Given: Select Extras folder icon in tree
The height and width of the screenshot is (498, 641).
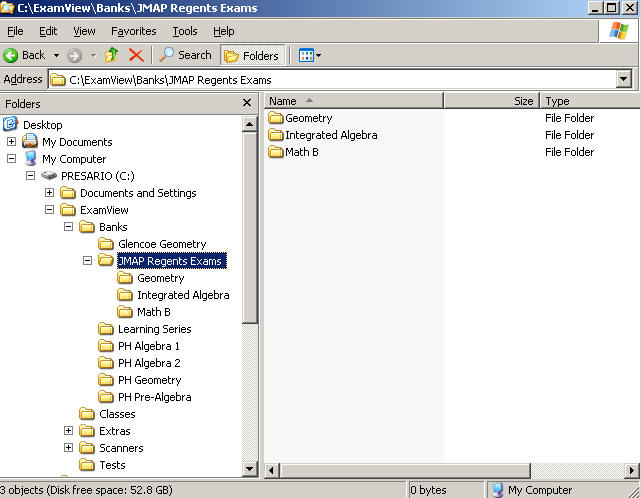Looking at the screenshot, I should 87,431.
